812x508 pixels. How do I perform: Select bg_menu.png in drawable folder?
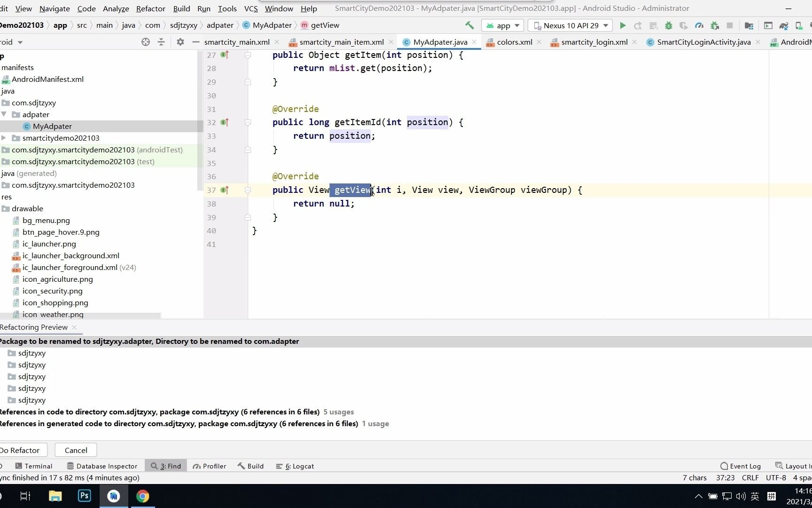46,221
